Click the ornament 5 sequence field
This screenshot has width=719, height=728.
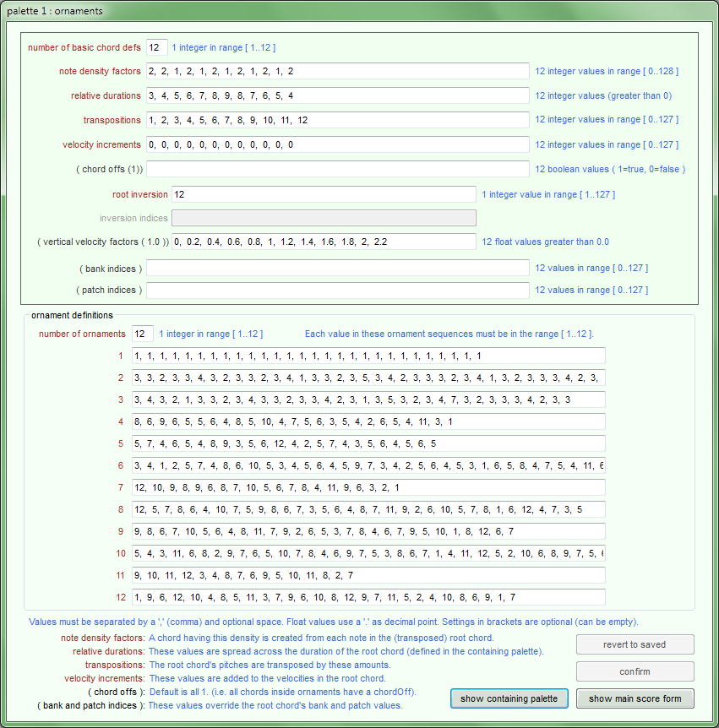368,443
